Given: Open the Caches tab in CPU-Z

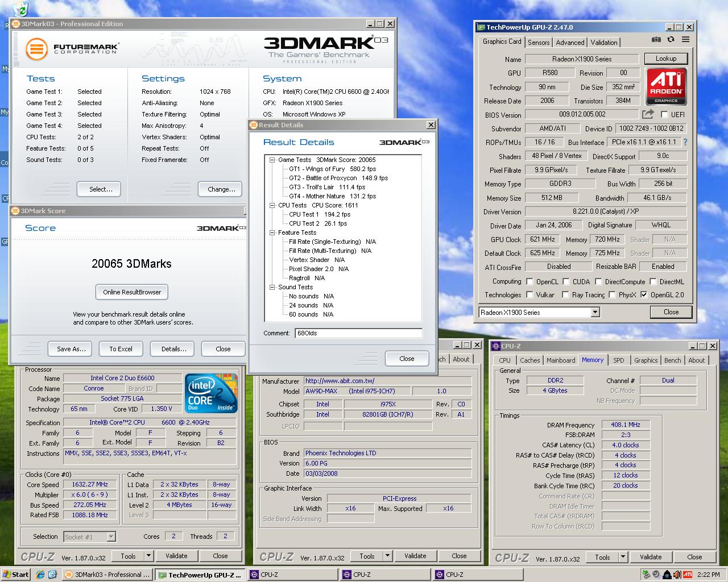Looking at the screenshot, I should [x=530, y=360].
